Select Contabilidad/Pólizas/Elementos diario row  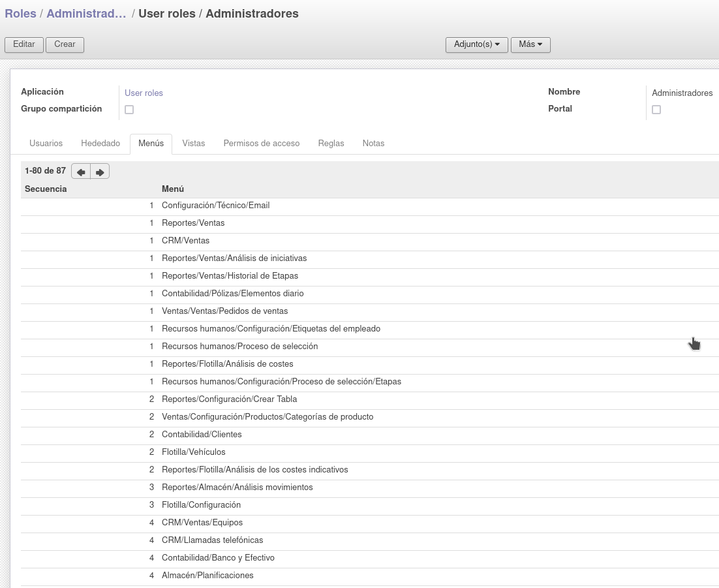(x=369, y=294)
